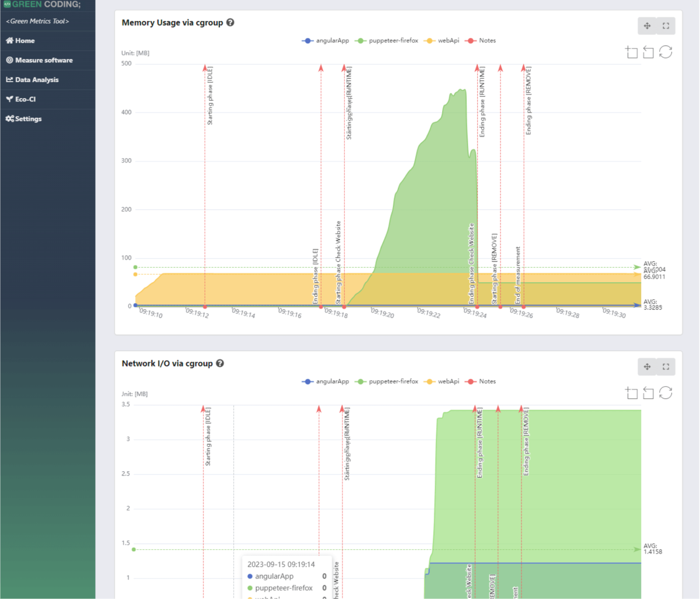Click the 09:19:28 time axis label

pos(568,313)
